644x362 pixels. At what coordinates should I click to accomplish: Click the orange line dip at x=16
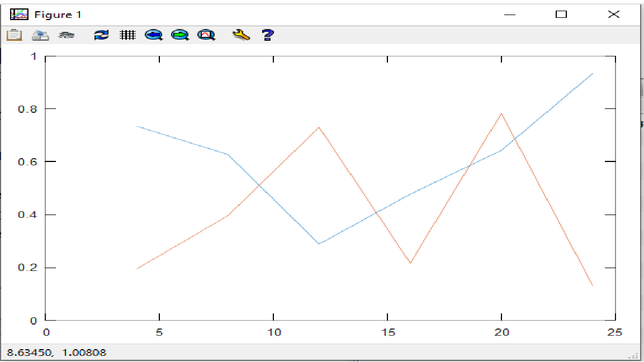[410, 263]
